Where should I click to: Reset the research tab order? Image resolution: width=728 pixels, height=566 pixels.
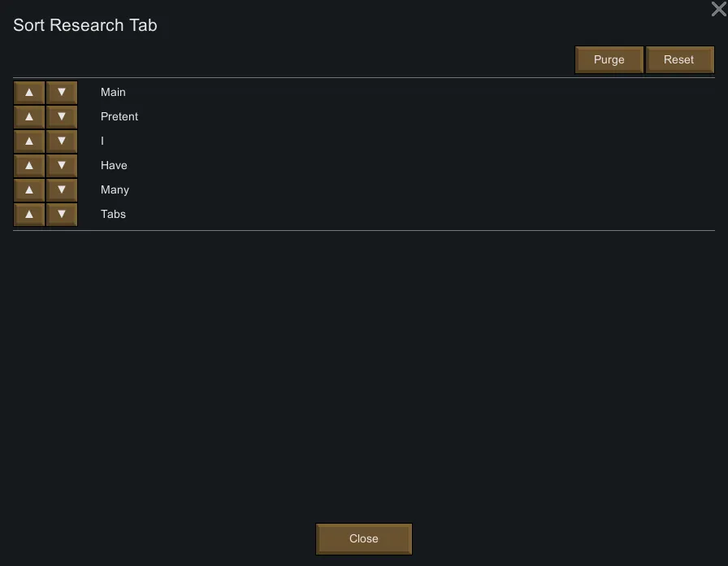[x=679, y=60]
